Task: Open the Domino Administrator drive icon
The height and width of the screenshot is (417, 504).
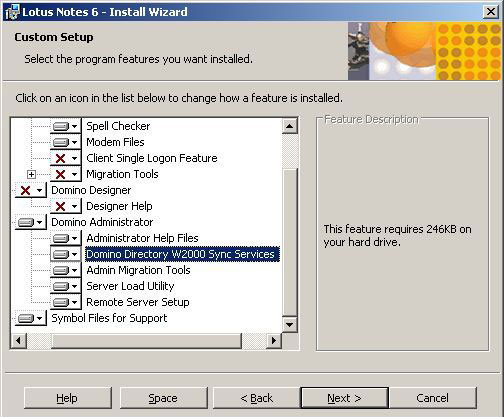Action: click(x=31, y=222)
